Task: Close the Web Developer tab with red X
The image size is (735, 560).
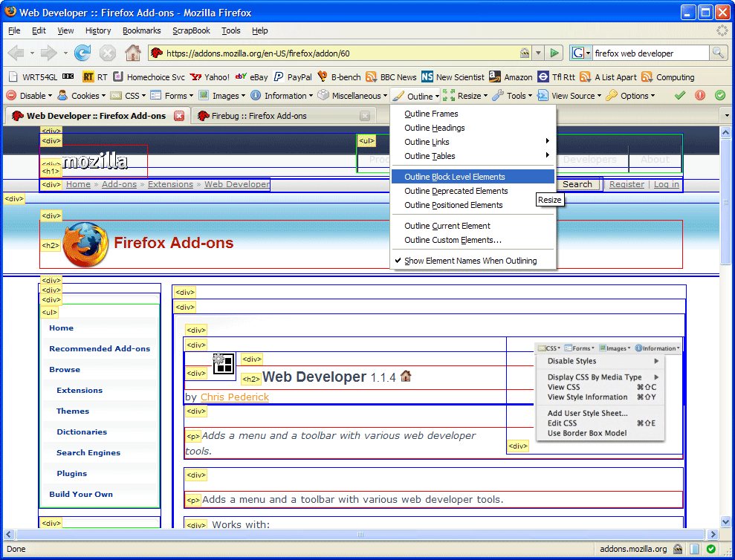Action: point(178,116)
